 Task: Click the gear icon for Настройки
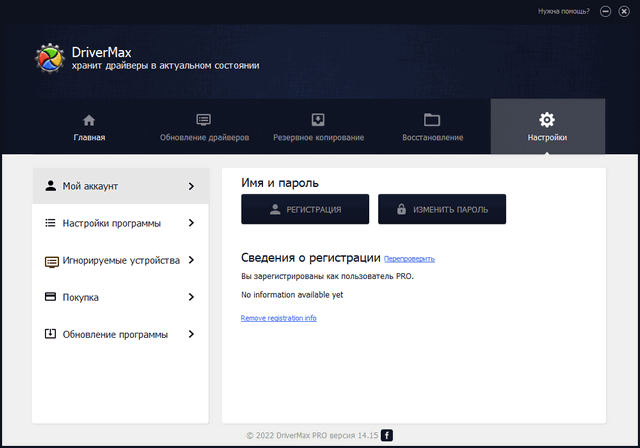547,119
